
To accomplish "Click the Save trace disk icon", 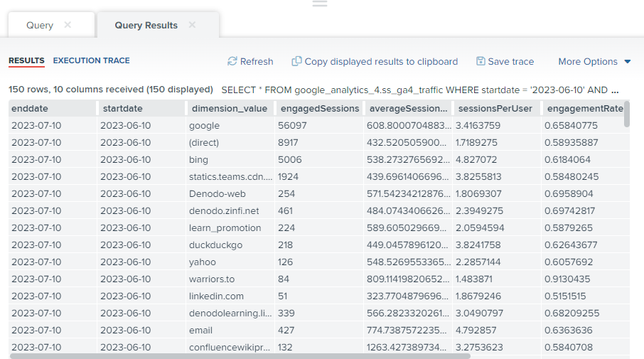I will click(x=481, y=61).
